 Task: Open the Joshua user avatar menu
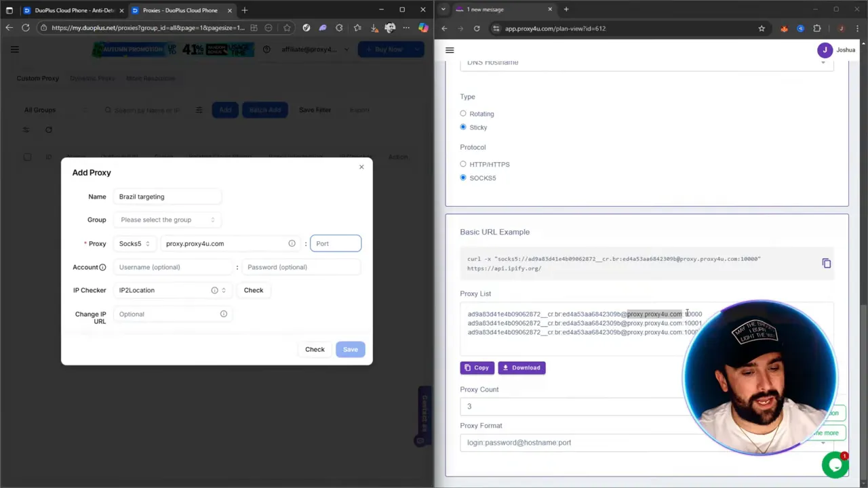pyautogui.click(x=825, y=50)
